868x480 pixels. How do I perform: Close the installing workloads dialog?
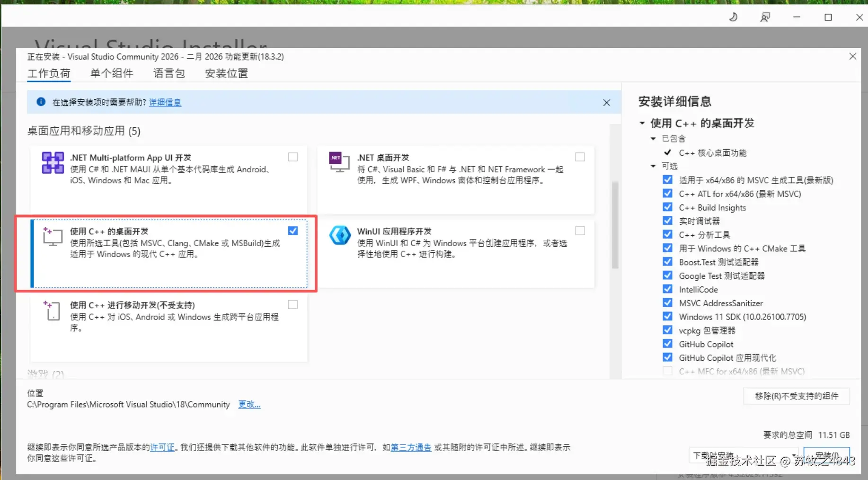point(853,56)
